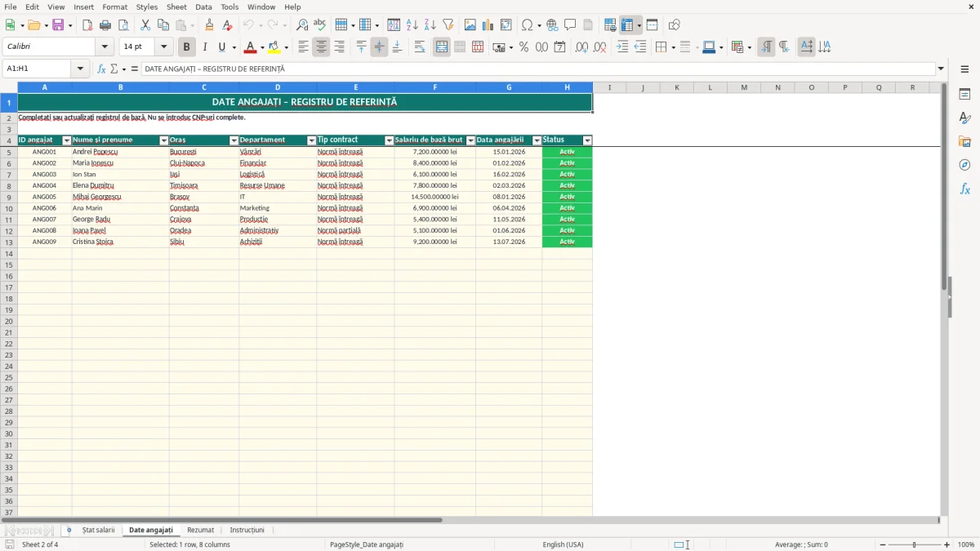
Task: Open Find and Replace icon
Action: point(302,25)
